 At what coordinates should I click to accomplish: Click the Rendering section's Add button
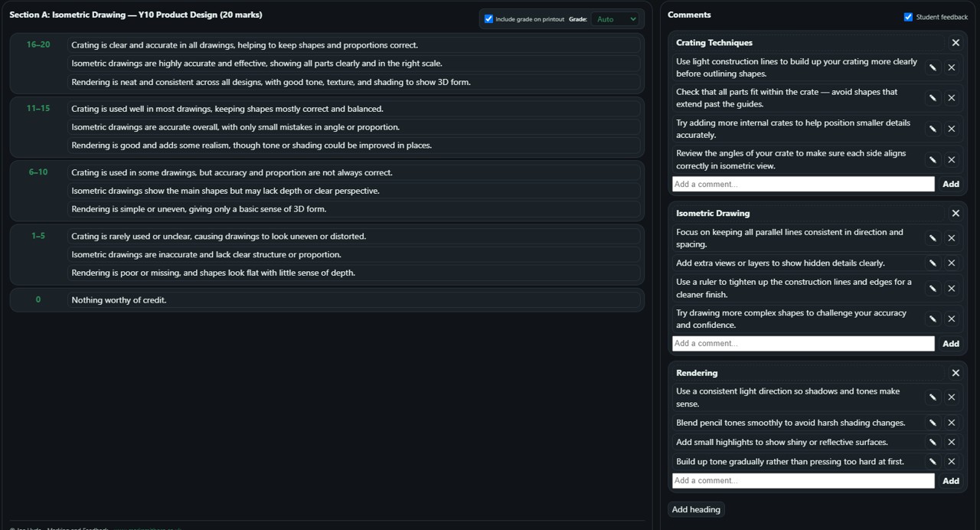tap(950, 481)
